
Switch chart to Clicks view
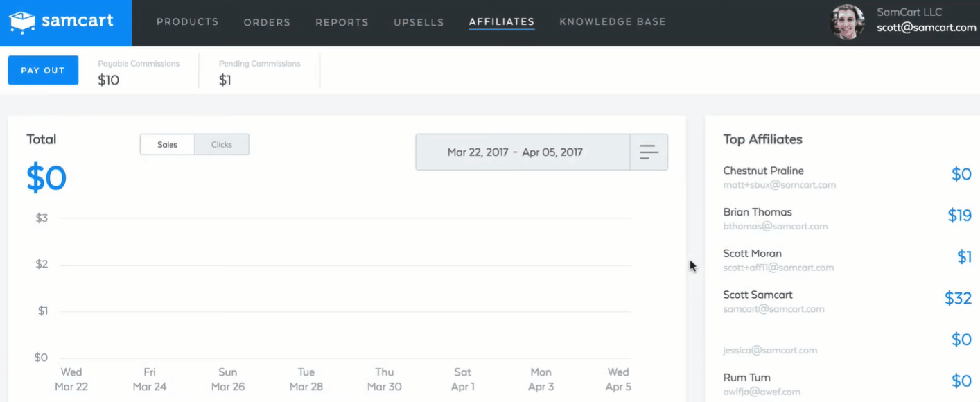[x=222, y=145]
